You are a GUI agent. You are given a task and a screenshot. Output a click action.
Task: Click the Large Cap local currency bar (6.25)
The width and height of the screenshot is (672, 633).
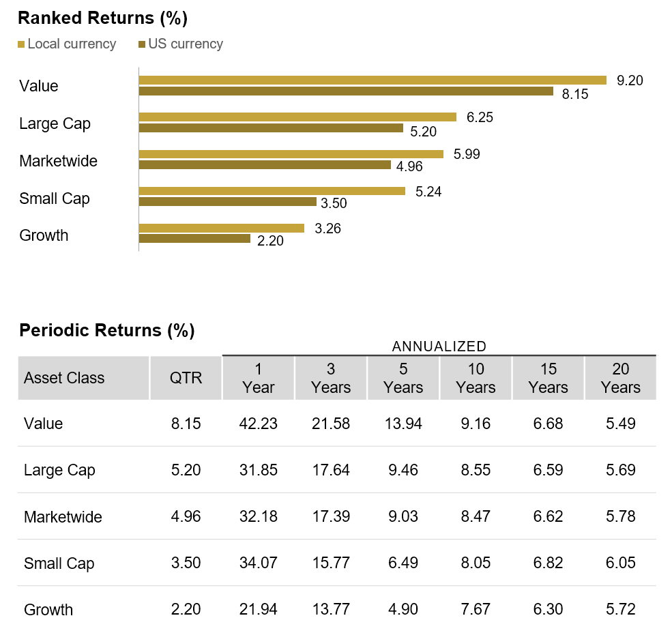pos(297,117)
